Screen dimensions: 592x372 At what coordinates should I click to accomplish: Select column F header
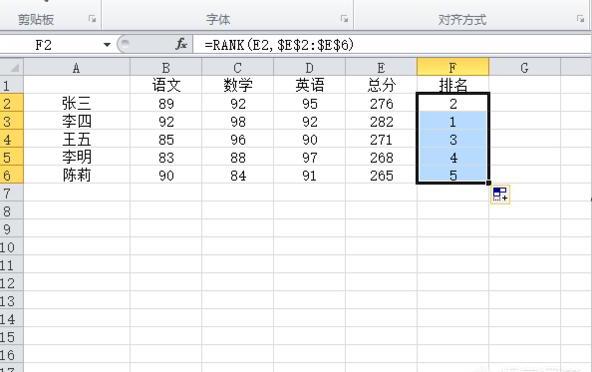click(453, 68)
